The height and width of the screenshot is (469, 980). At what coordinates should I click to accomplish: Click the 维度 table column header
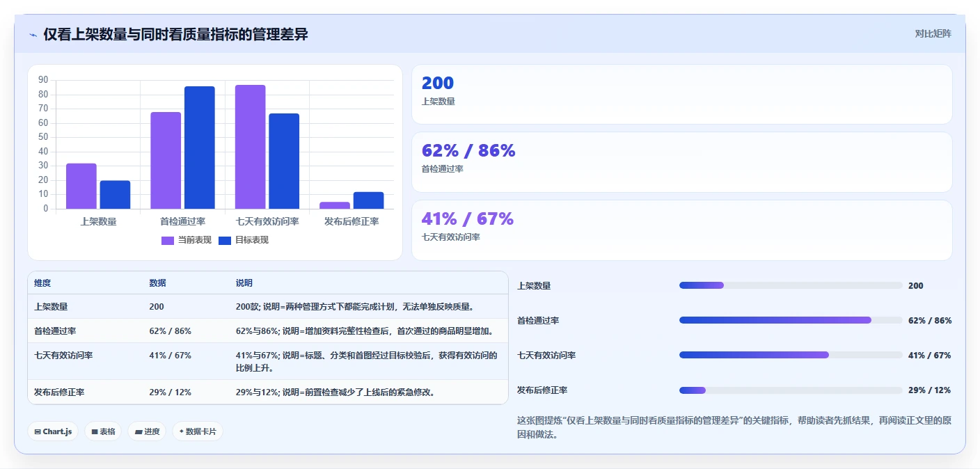(42, 283)
